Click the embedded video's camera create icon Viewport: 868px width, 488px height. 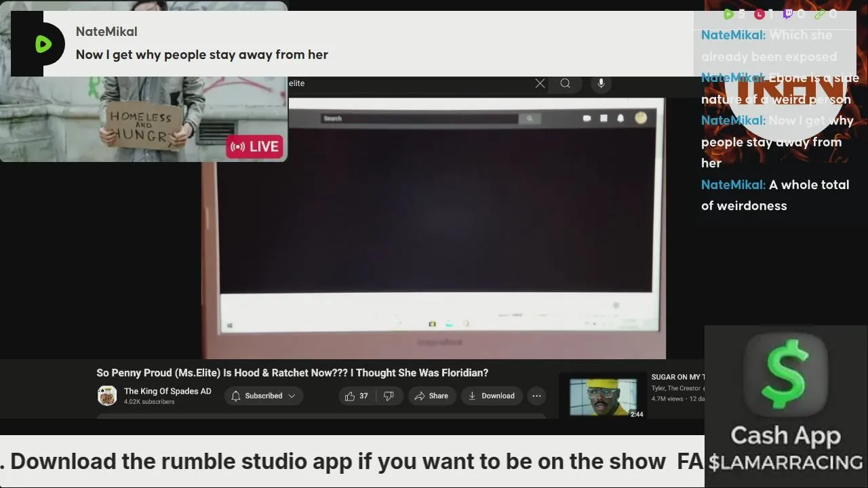coord(587,118)
